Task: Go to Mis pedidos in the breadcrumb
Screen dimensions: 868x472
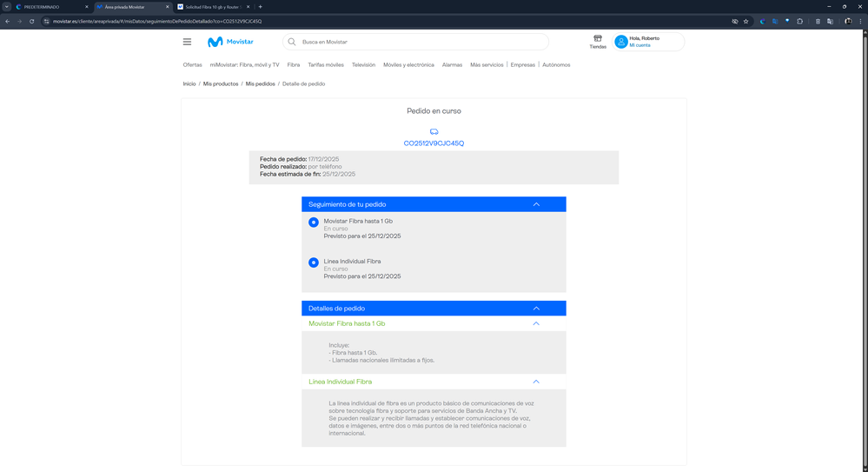Action: 260,84
